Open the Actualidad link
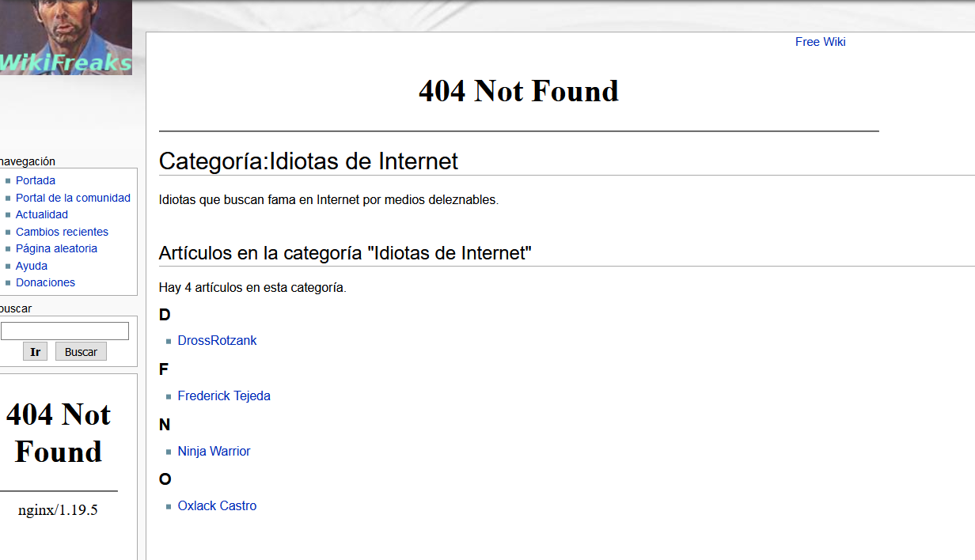Image resolution: width=975 pixels, height=560 pixels. 42,214
